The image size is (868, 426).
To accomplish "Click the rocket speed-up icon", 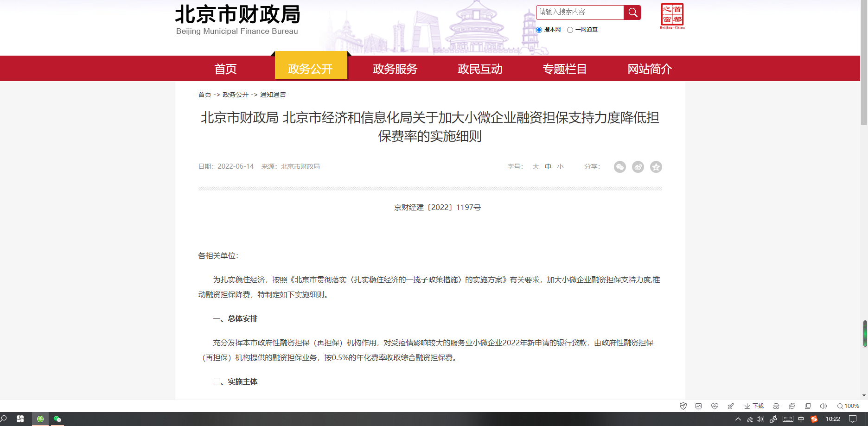I will click(730, 406).
